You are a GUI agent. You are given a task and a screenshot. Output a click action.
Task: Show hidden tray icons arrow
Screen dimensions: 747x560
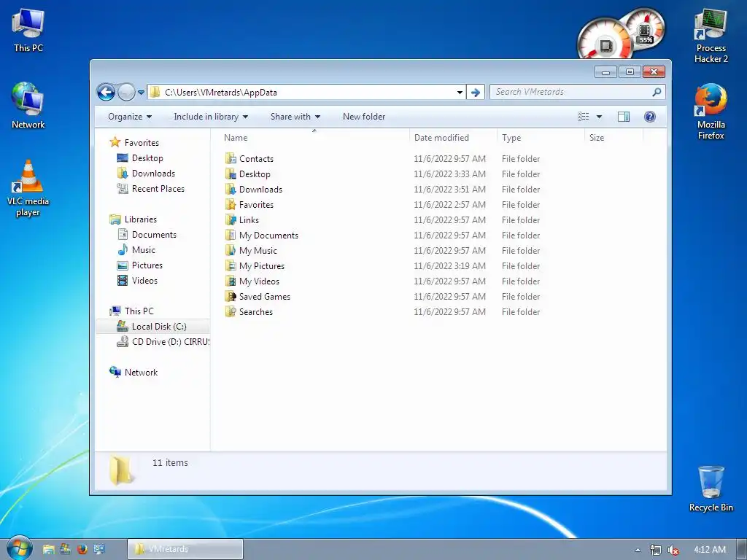[638, 550]
